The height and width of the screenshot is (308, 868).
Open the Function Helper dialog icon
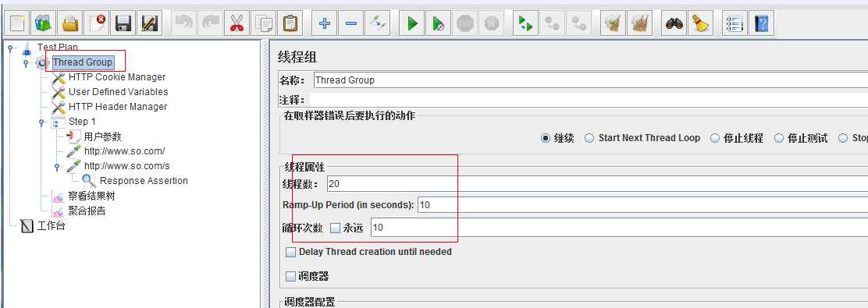(x=735, y=23)
